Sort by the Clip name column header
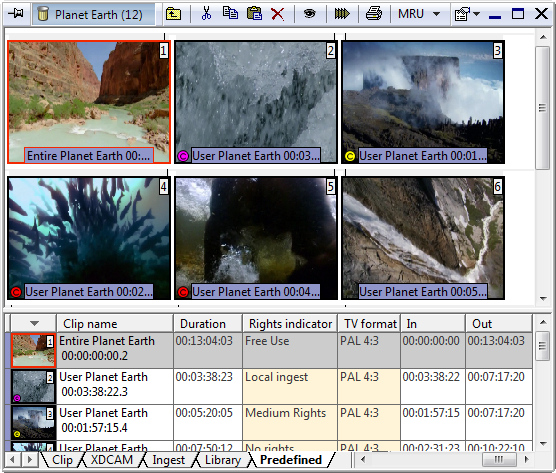Image resolution: width=556 pixels, height=473 pixels. pyautogui.click(x=115, y=323)
